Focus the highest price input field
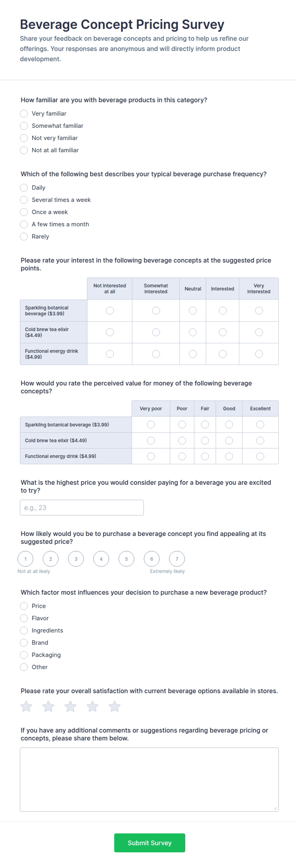The image size is (296, 868). tap(82, 507)
